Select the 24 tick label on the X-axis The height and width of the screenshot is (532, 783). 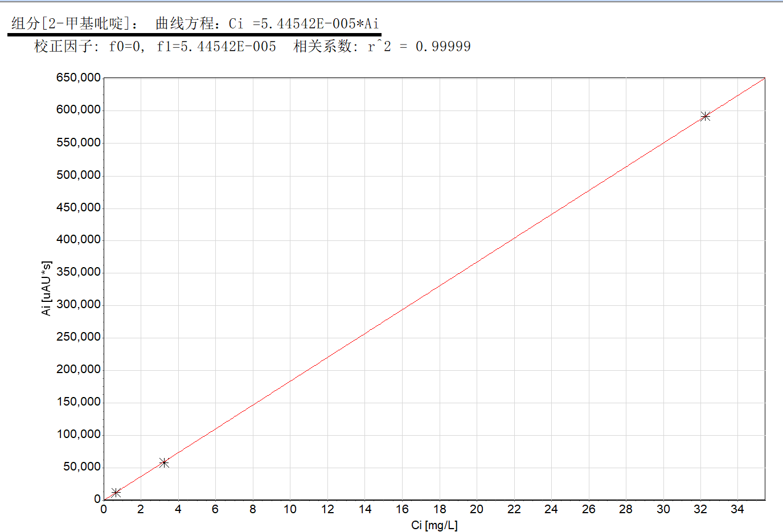point(551,509)
